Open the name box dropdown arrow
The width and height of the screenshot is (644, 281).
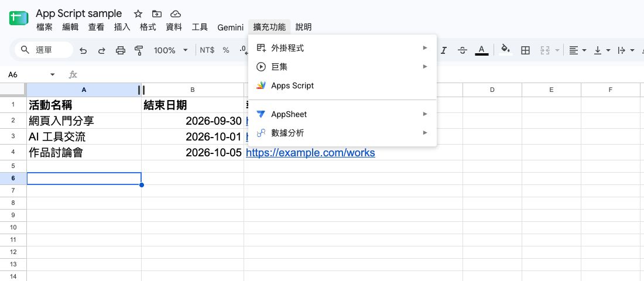pos(52,75)
